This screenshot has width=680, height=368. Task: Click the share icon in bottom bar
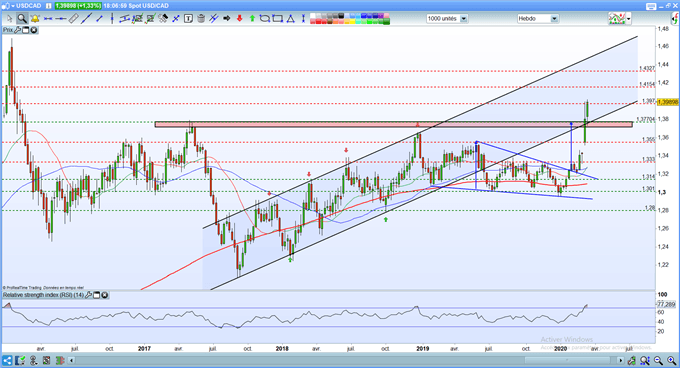(7, 360)
